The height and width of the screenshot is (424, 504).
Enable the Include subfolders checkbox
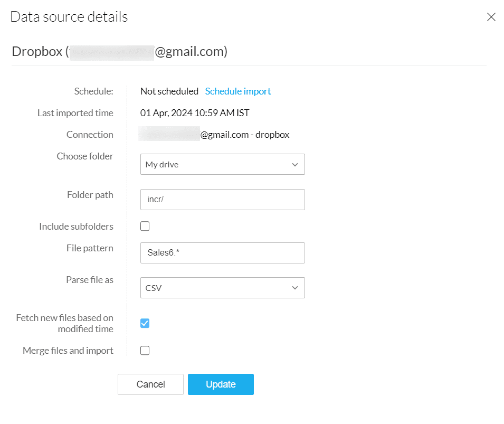(145, 227)
